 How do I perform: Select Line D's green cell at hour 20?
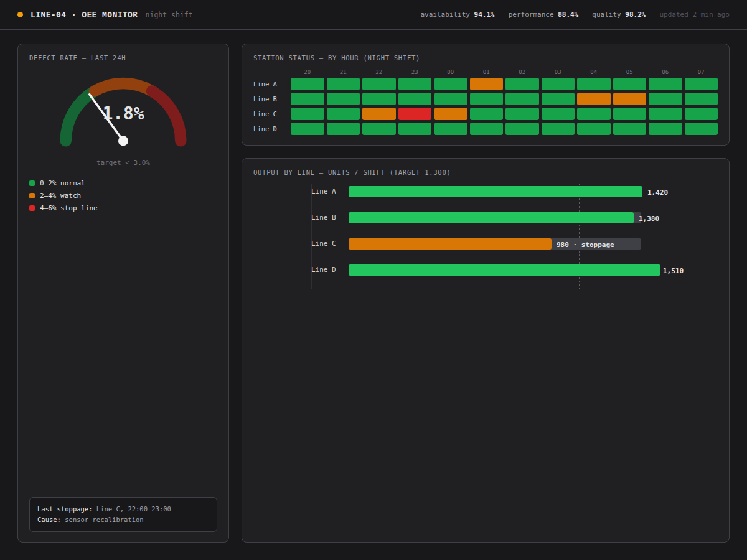(x=308, y=129)
